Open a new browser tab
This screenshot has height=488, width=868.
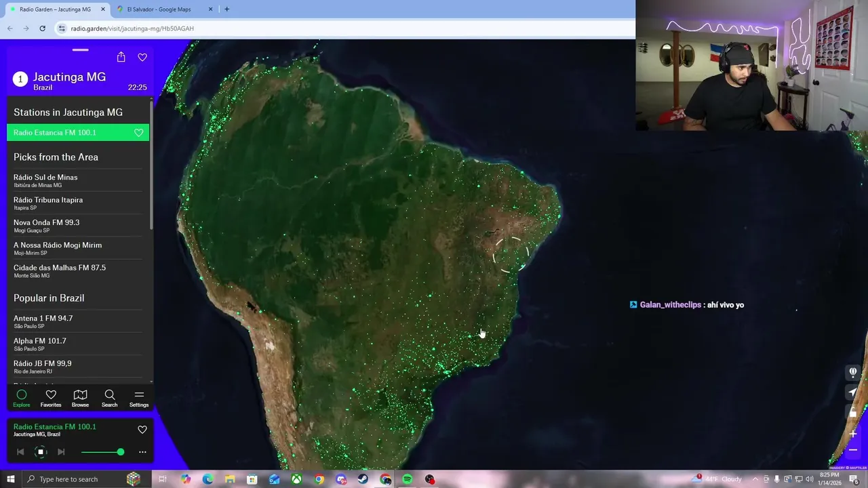coord(226,9)
